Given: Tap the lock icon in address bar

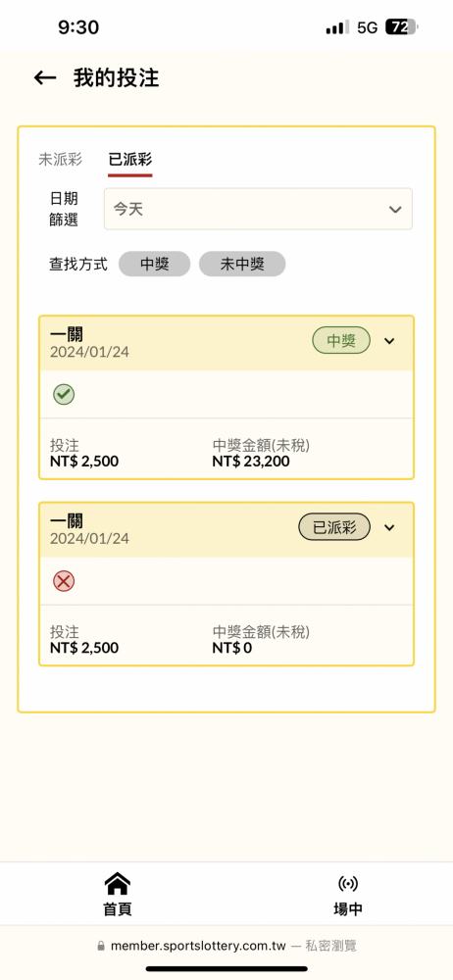Looking at the screenshot, I should (101, 947).
